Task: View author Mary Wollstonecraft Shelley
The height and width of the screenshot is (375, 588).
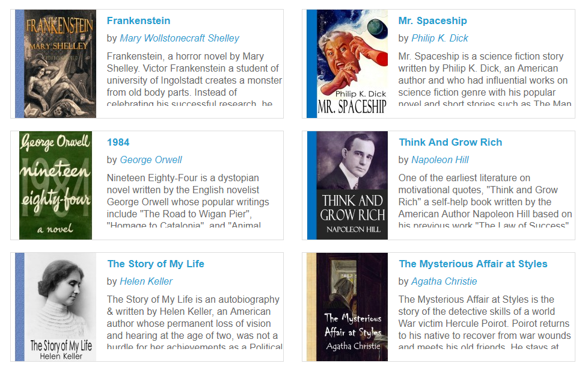Action: click(x=179, y=38)
